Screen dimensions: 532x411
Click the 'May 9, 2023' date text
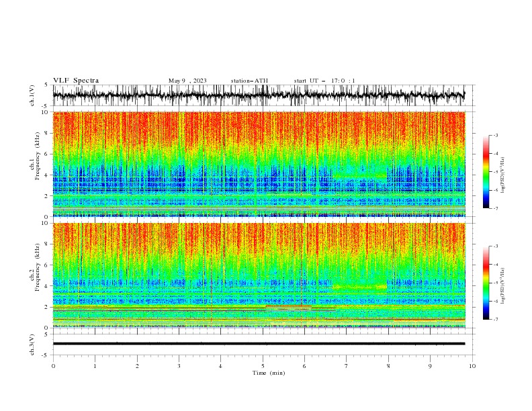tap(187, 81)
